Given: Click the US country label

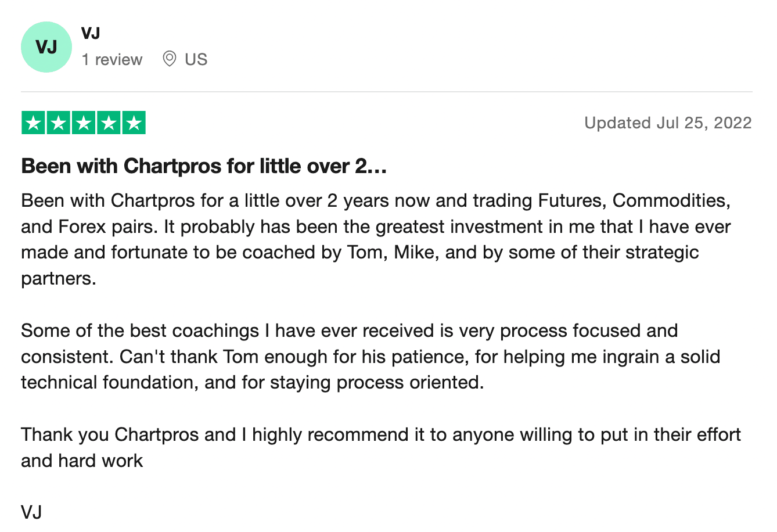Looking at the screenshot, I should [x=196, y=59].
